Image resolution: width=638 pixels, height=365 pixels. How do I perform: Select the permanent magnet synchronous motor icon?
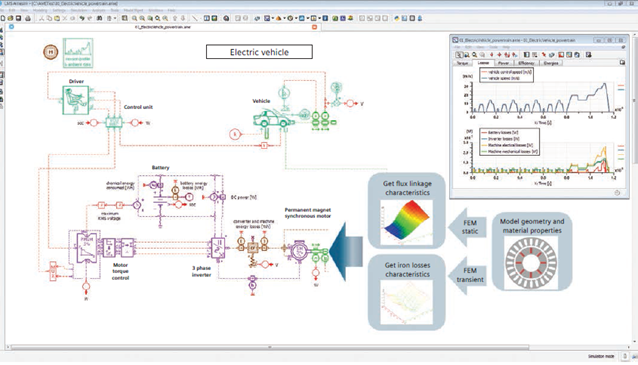point(299,250)
